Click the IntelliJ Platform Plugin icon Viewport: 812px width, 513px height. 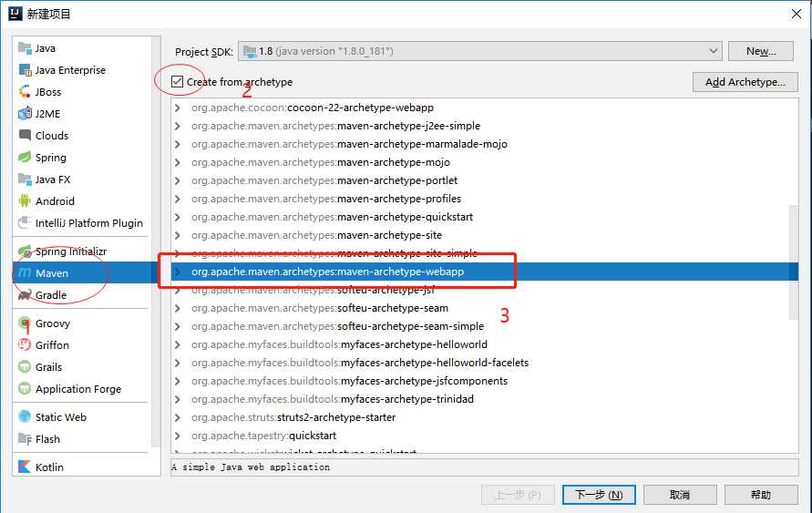(25, 222)
